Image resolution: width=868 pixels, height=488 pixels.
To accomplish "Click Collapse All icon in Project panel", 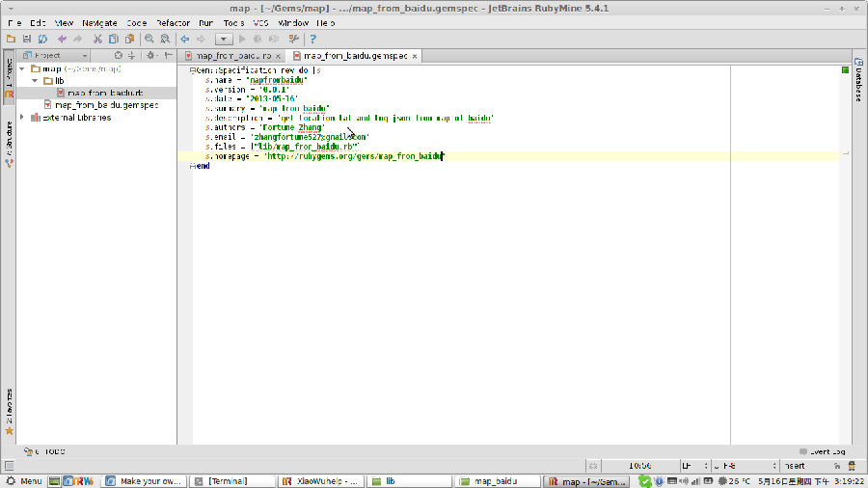I will click(132, 55).
